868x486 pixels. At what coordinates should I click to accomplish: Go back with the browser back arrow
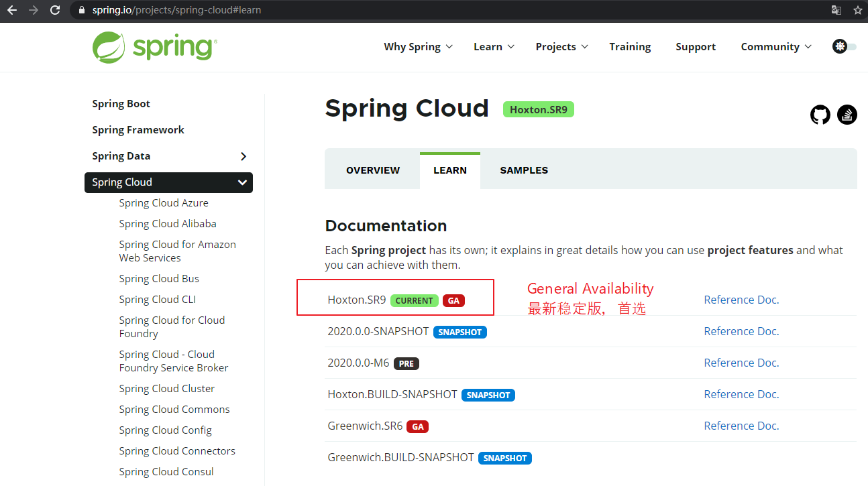click(11, 10)
